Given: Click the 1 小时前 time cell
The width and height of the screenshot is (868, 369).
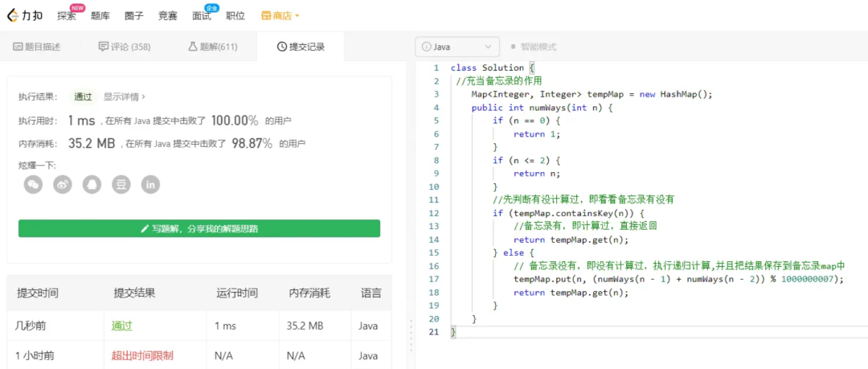Looking at the screenshot, I should point(35,355).
